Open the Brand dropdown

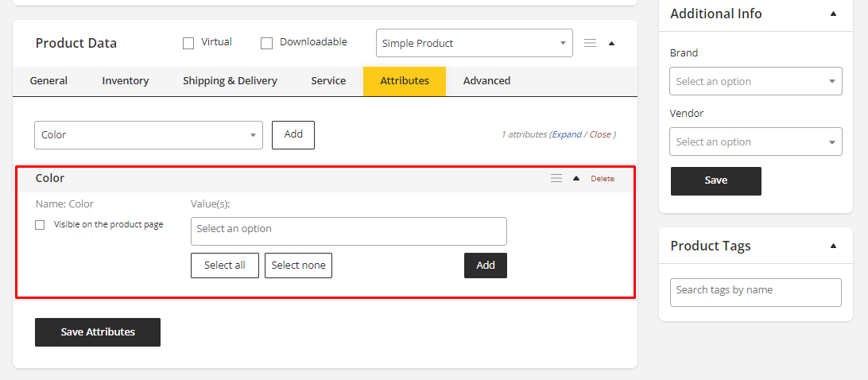[755, 81]
